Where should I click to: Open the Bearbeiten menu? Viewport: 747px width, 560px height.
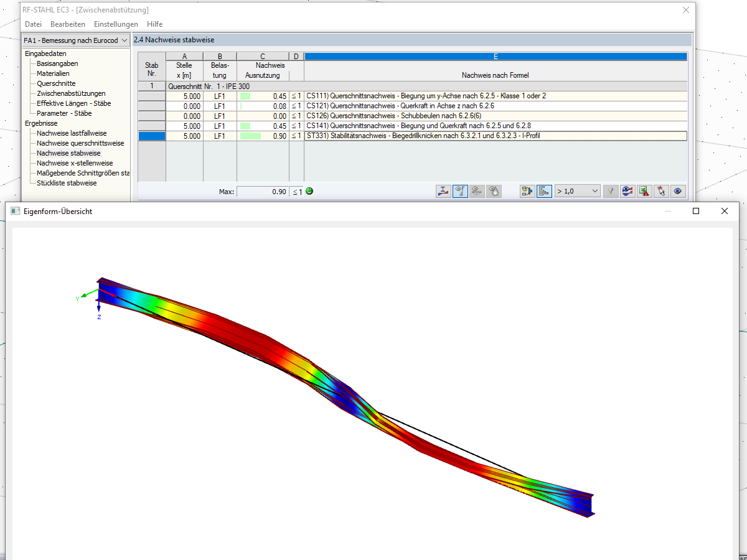[68, 24]
